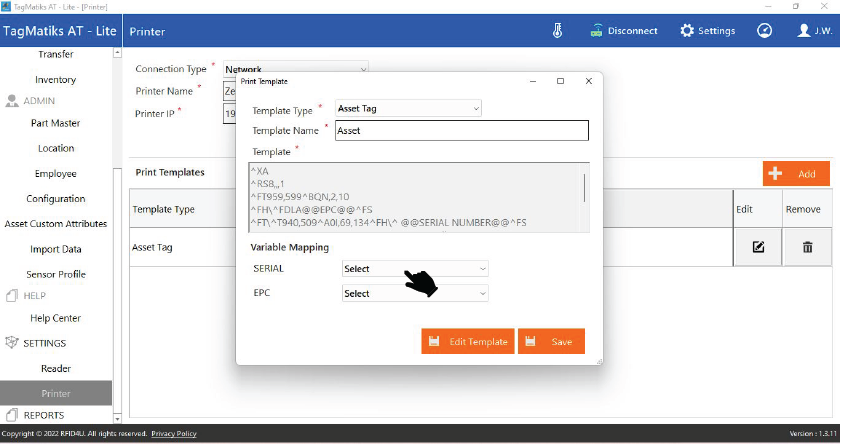The width and height of the screenshot is (842, 444).
Task: Open the J.W. user profile icon
Action: 804,30
